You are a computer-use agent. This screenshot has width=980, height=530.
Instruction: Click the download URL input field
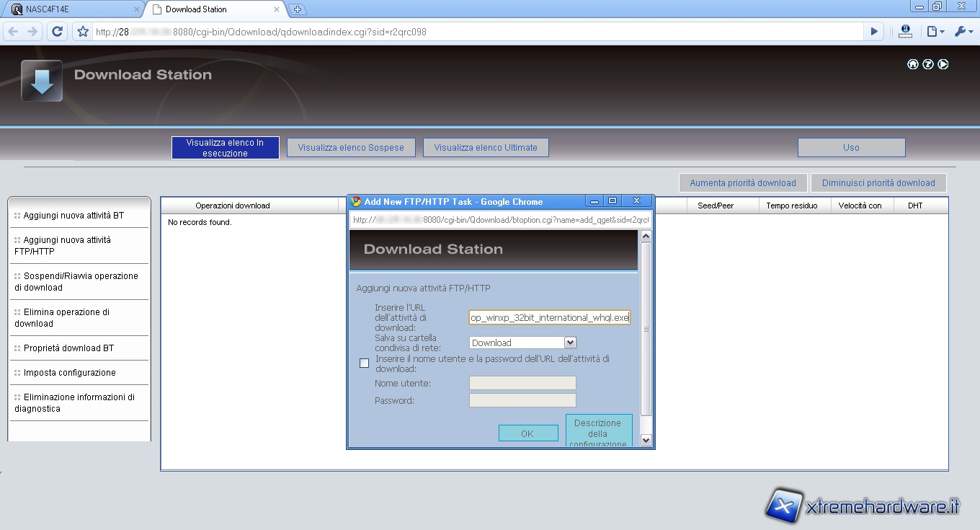pos(549,317)
